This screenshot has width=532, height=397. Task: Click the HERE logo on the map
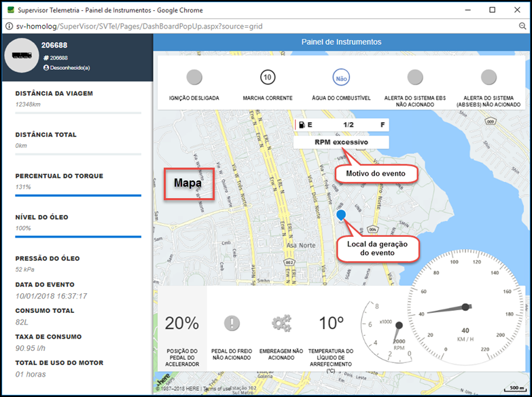click(x=163, y=379)
